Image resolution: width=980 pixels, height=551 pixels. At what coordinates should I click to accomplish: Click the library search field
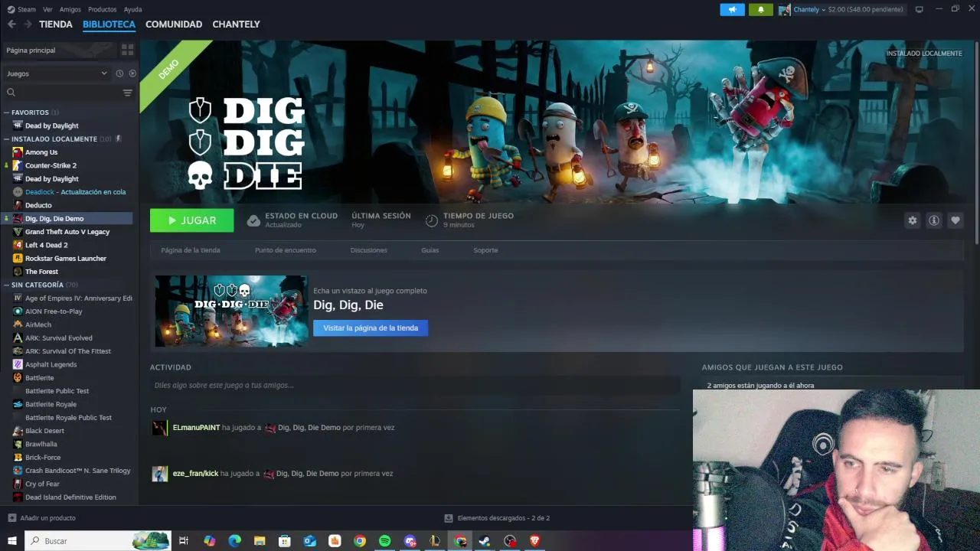point(65,93)
